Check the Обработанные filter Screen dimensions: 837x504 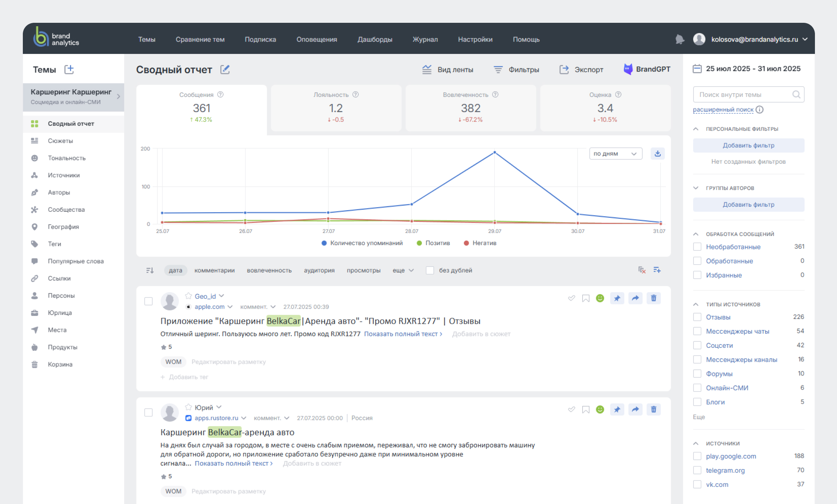coord(697,261)
